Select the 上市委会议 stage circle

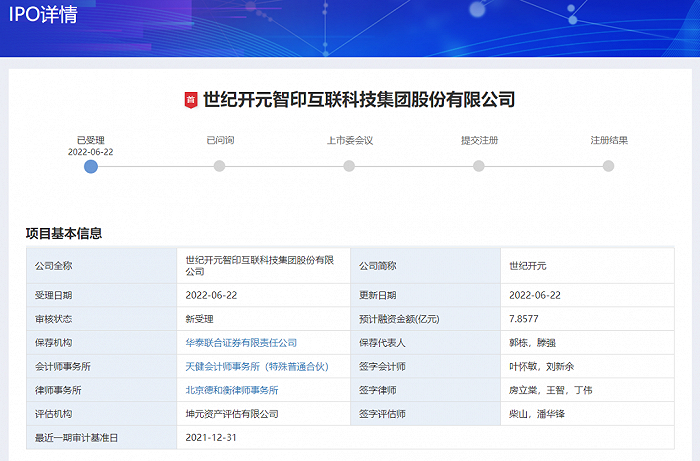click(x=349, y=167)
